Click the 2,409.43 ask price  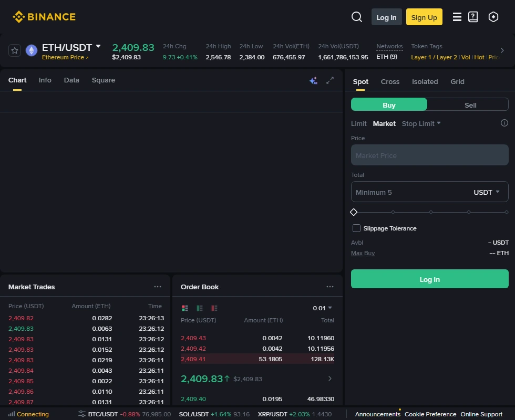194,338
